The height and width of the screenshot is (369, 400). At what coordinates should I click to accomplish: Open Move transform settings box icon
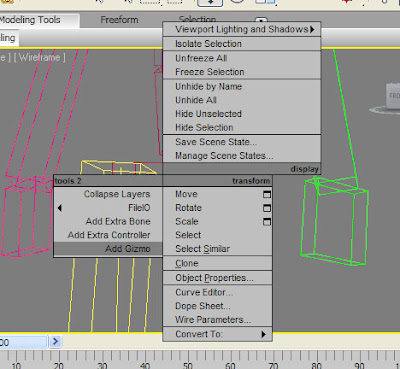click(267, 194)
